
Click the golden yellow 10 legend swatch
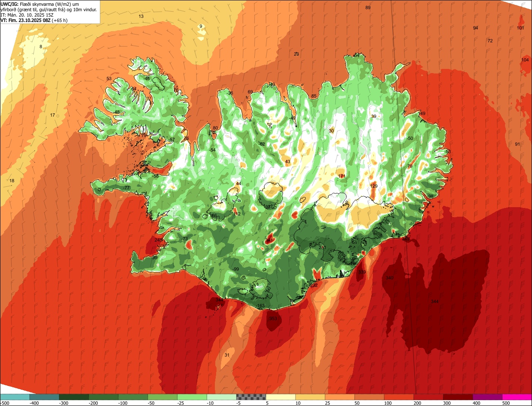[310, 397]
